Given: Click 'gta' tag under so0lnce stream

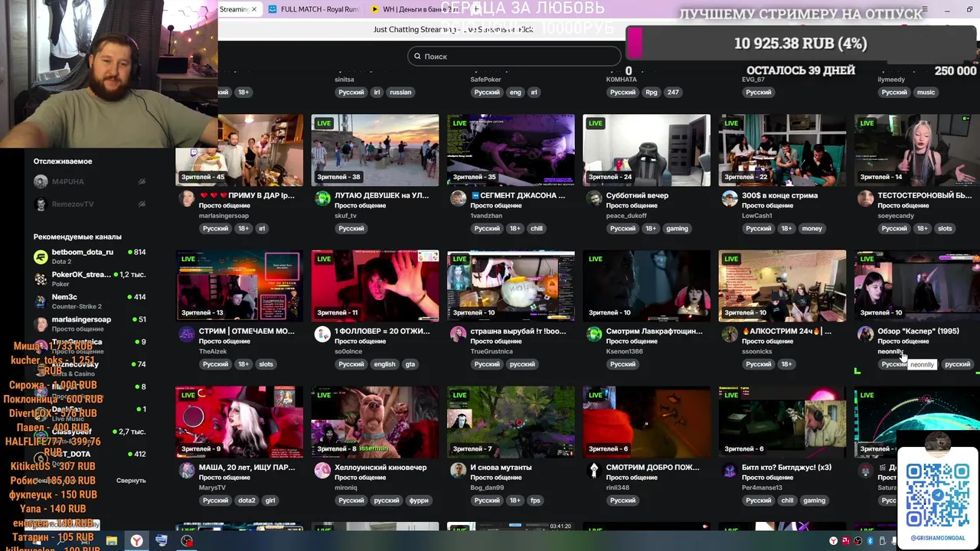Looking at the screenshot, I should (410, 364).
